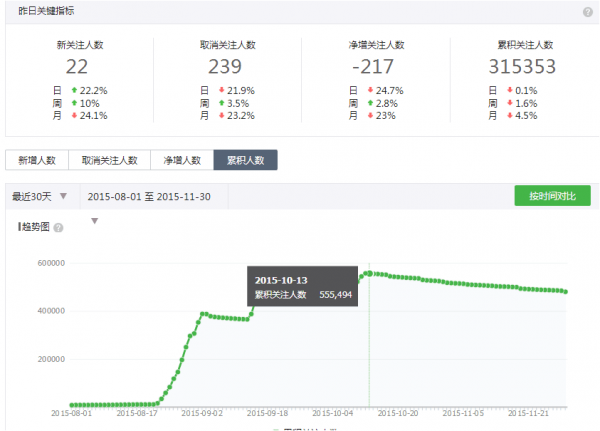The image size is (600, 431).
Task: Switch to the 新增人数 tab
Action: pos(38,160)
